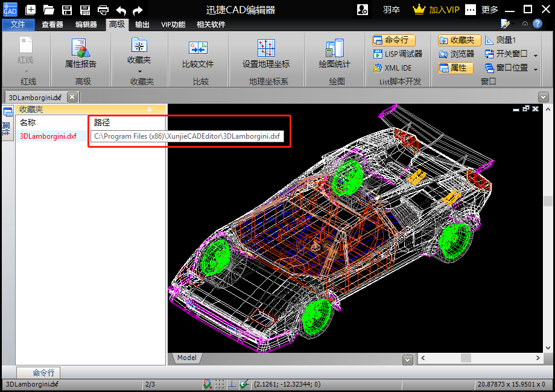
Task: Open the 绘图统计 drawing statistics tool
Action: (x=334, y=53)
